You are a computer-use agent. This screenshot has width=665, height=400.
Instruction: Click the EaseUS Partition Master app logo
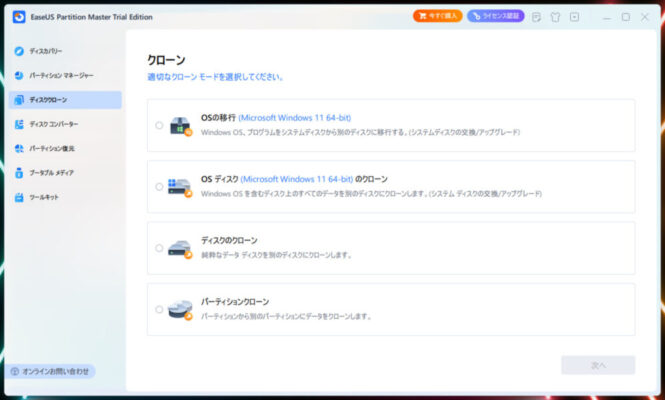(19, 17)
